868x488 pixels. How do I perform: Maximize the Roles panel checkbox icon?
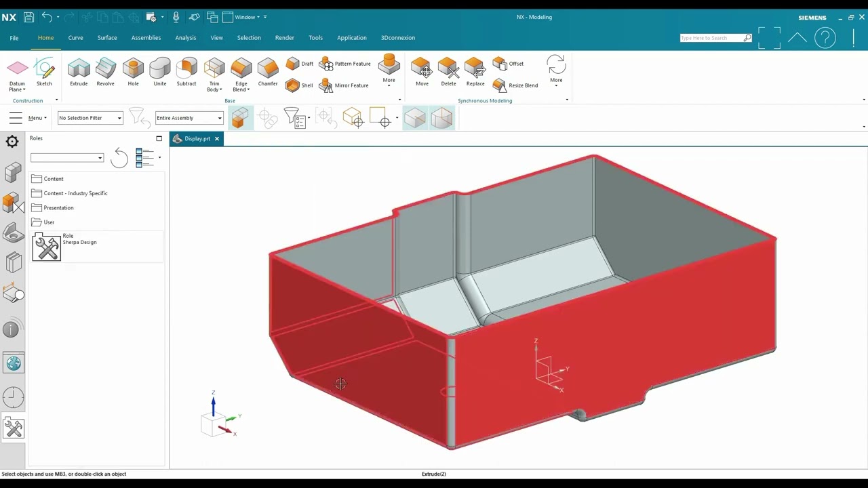[x=159, y=138]
